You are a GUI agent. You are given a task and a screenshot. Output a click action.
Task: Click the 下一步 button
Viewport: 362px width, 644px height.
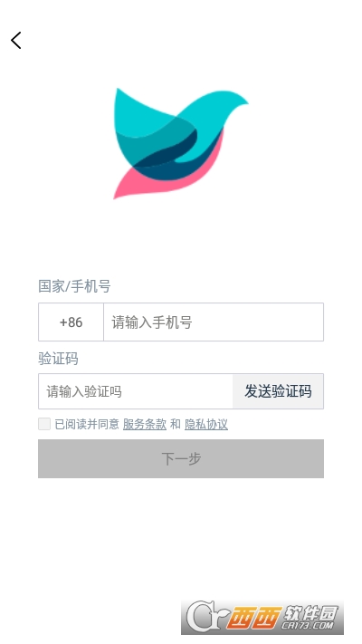tap(181, 458)
